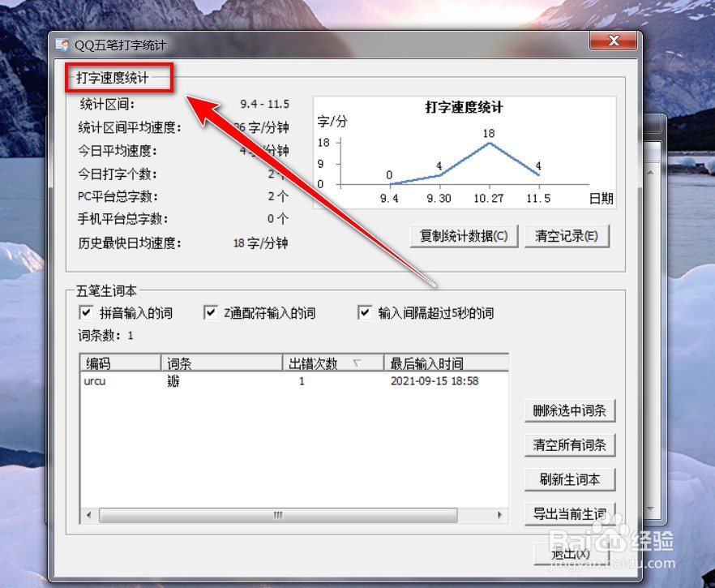Image resolution: width=715 pixels, height=588 pixels.
Task: Click 清空记录 to clear records
Action: click(567, 236)
